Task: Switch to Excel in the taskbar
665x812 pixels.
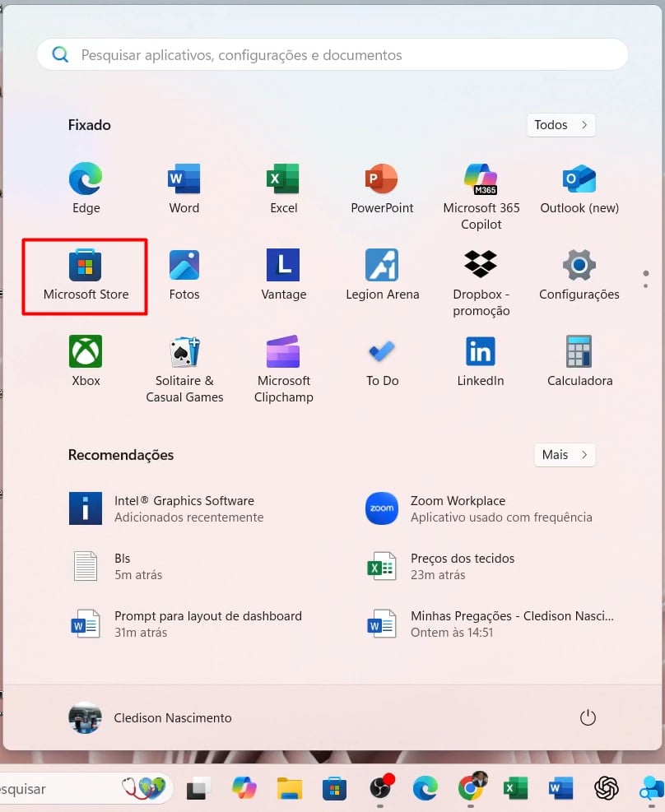Action: [x=515, y=789]
